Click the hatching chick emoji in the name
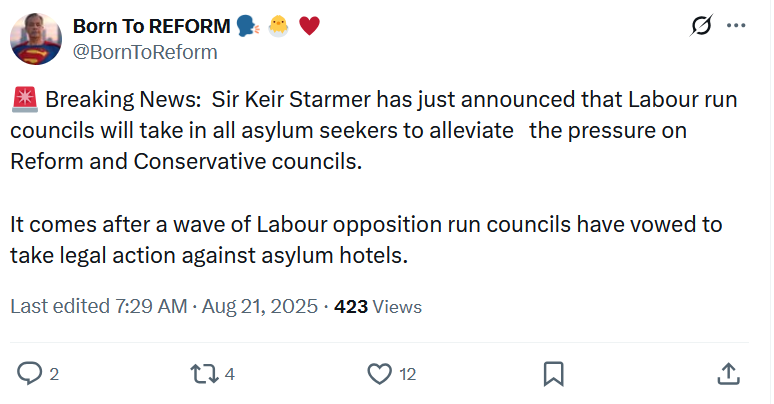Viewport: 774px width, 404px height. [x=279, y=26]
